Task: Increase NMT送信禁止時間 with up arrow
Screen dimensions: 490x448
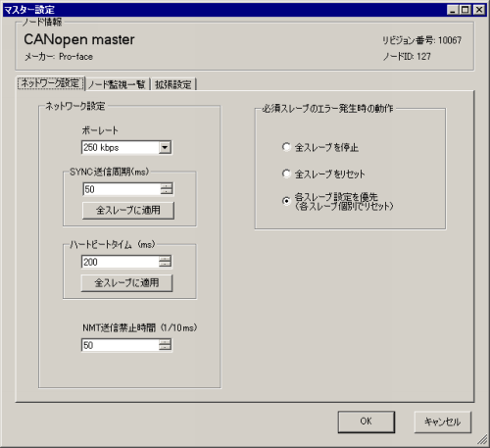Action: pos(166,342)
